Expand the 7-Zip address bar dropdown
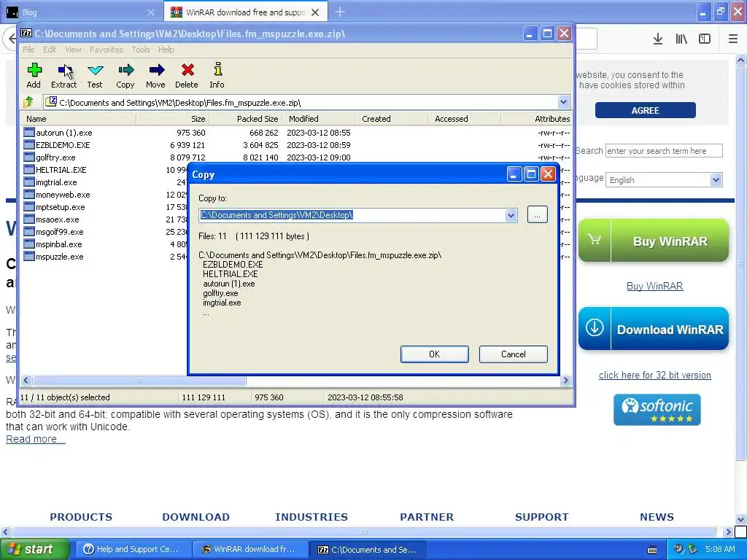Viewport: 747px width, 560px height. pos(563,102)
